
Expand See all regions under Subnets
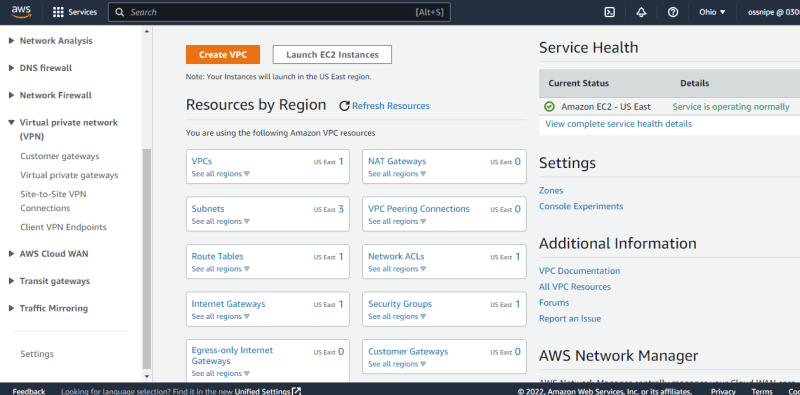point(220,221)
